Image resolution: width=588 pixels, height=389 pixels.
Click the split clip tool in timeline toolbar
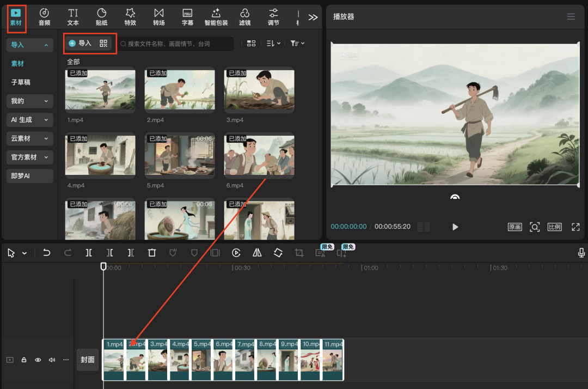point(89,253)
